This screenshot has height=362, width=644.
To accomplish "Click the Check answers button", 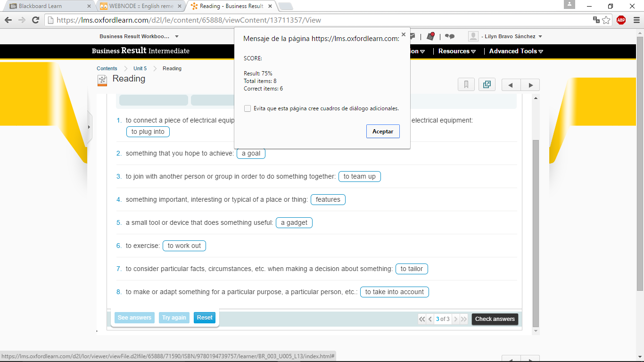I will (x=495, y=319).
